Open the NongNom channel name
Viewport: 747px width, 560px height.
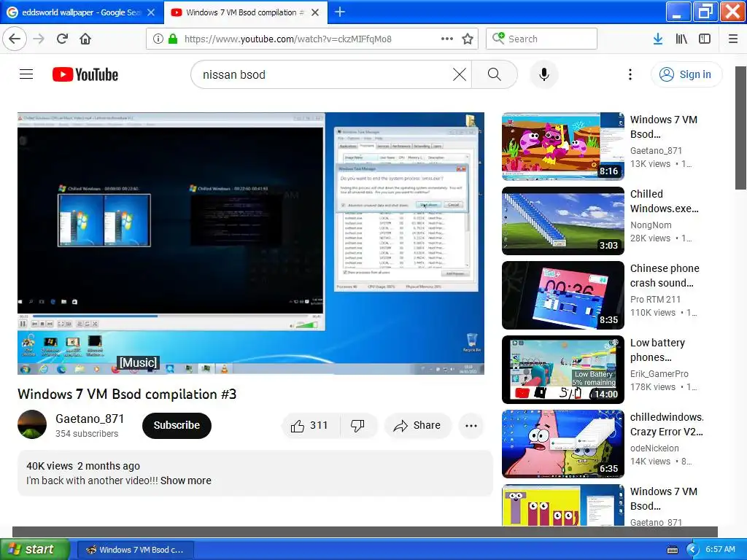(x=651, y=225)
